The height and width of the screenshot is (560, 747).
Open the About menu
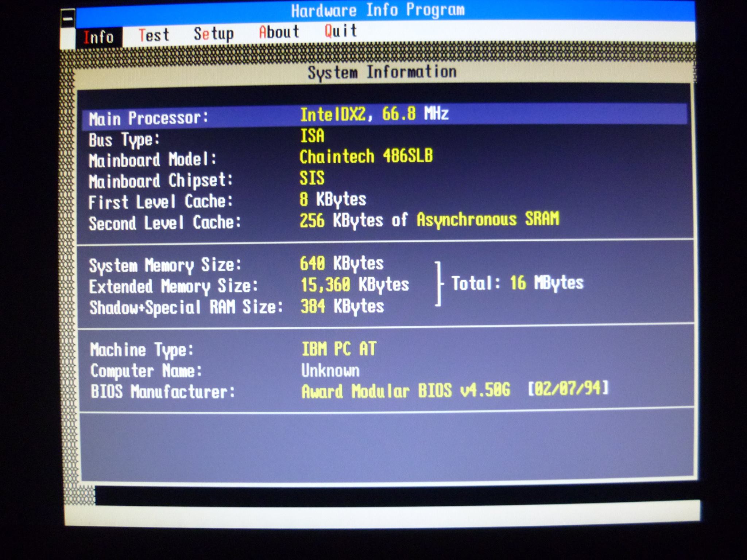[279, 32]
